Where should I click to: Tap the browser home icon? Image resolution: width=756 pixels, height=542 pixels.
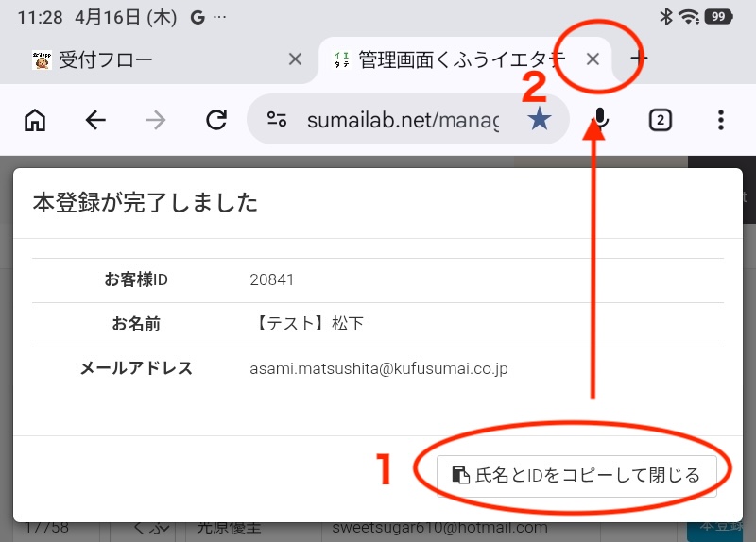coord(35,120)
